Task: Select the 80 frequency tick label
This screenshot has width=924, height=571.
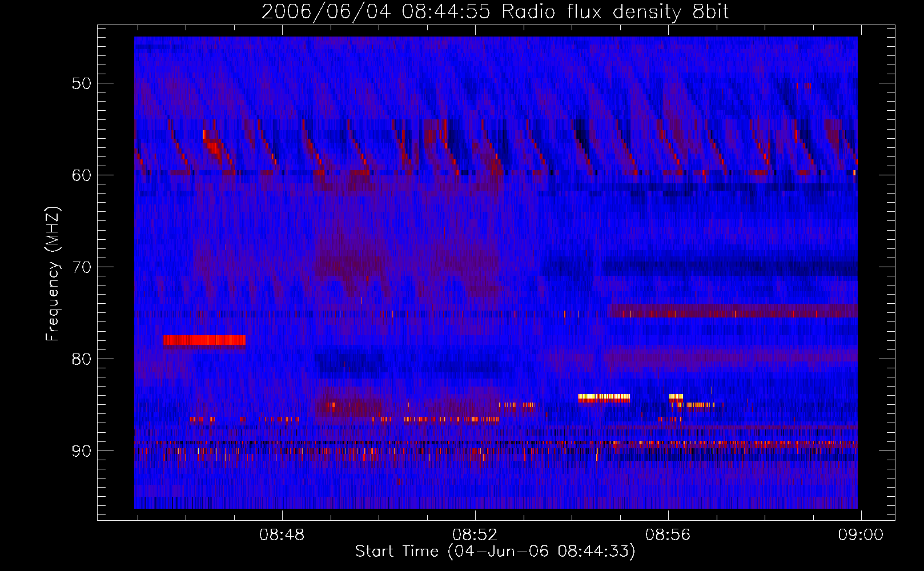Action: pos(82,359)
